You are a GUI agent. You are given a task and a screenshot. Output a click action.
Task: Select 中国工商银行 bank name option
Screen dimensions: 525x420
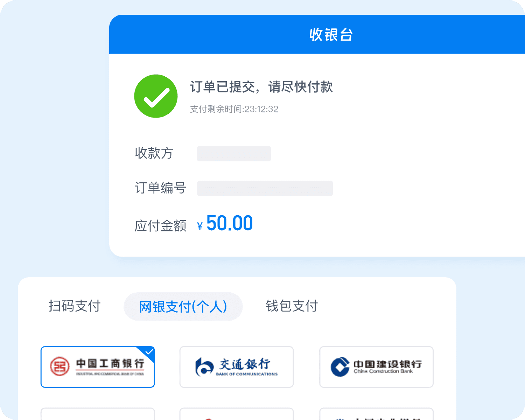coord(110,364)
